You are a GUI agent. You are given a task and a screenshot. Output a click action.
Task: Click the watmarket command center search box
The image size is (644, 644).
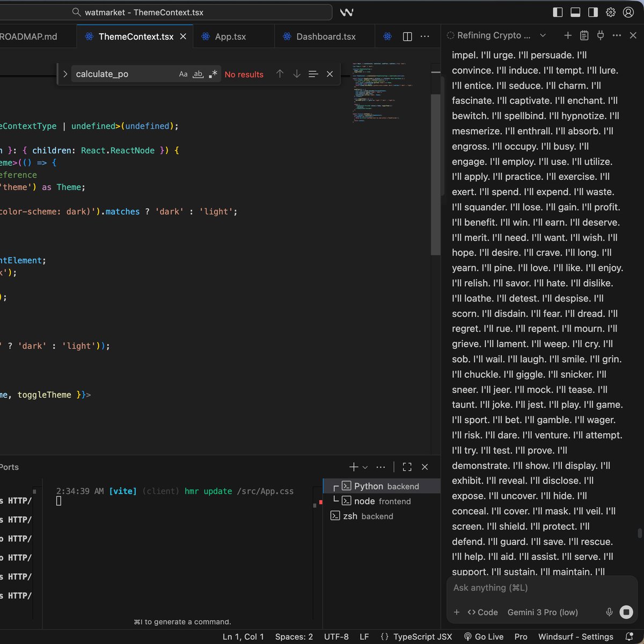coord(166,12)
